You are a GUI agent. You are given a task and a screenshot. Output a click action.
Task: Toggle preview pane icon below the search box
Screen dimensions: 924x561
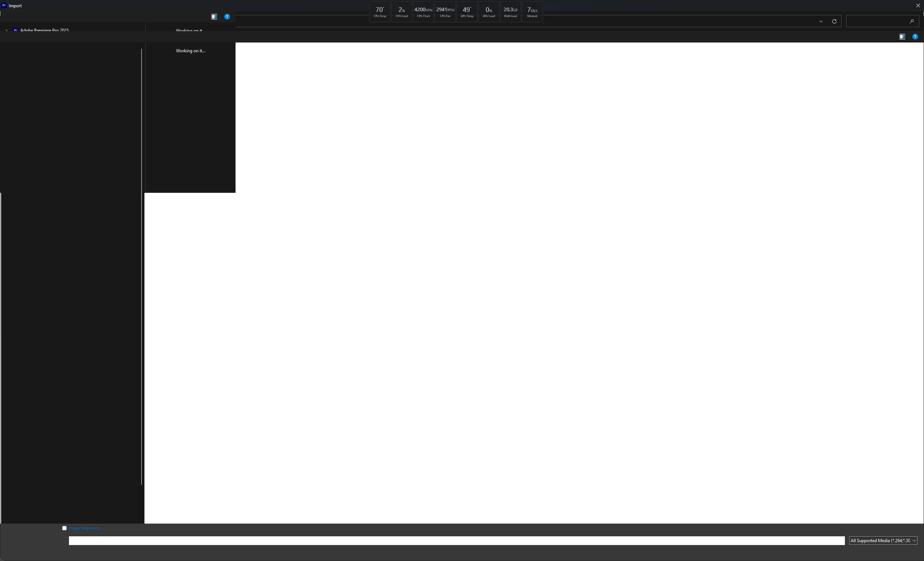[902, 37]
